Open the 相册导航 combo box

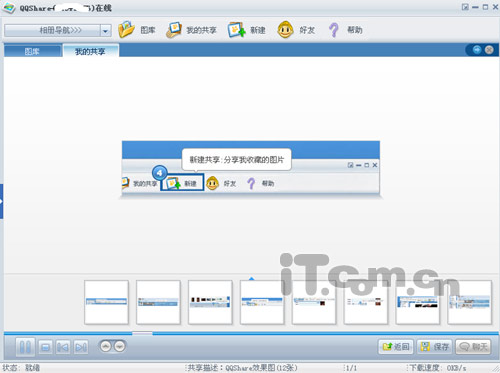point(58,31)
